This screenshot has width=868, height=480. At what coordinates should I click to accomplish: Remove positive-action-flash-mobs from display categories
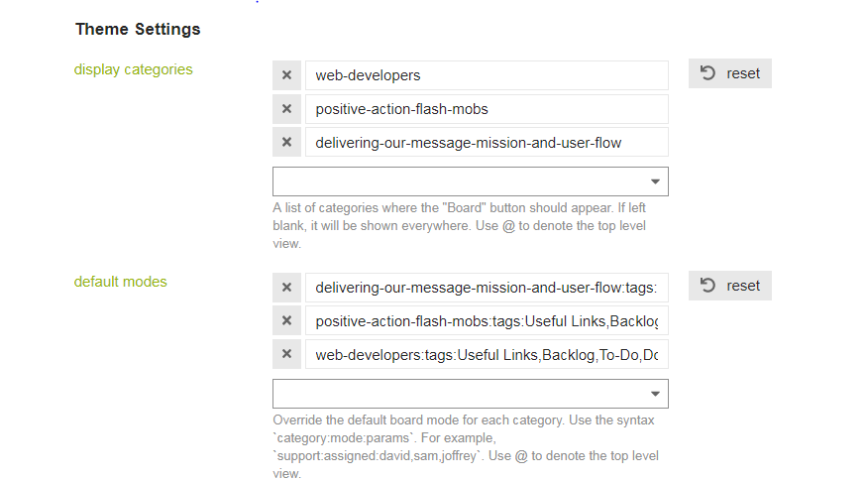286,109
